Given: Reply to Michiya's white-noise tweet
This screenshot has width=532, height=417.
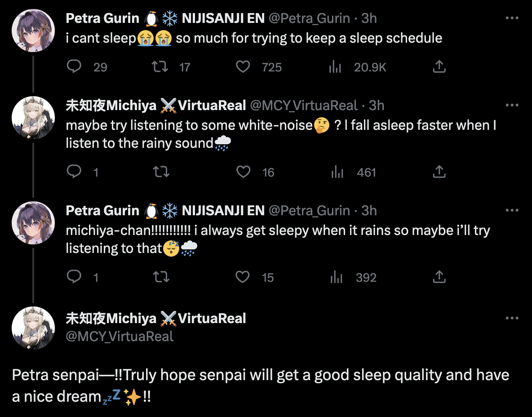Looking at the screenshot, I should [x=74, y=172].
